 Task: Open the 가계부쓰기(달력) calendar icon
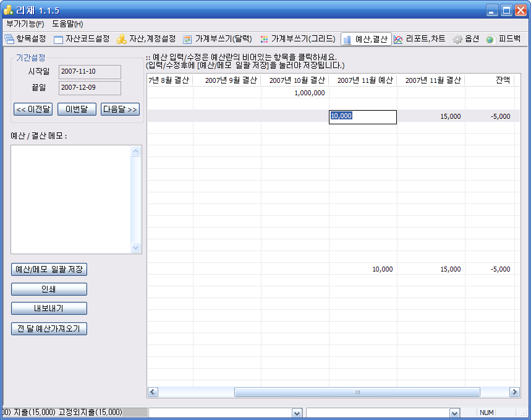pos(188,39)
